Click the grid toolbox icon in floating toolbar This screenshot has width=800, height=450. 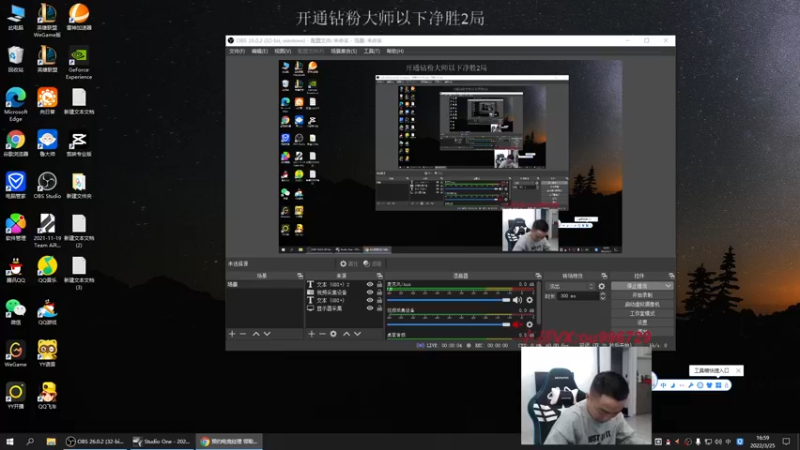pos(718,385)
